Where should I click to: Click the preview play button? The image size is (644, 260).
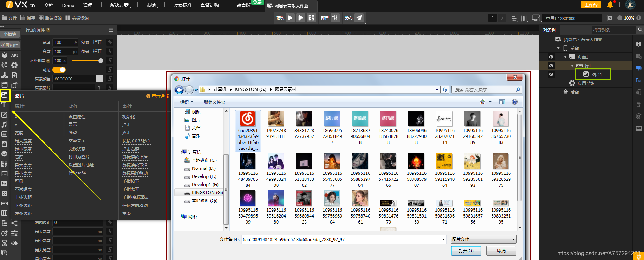click(x=290, y=18)
